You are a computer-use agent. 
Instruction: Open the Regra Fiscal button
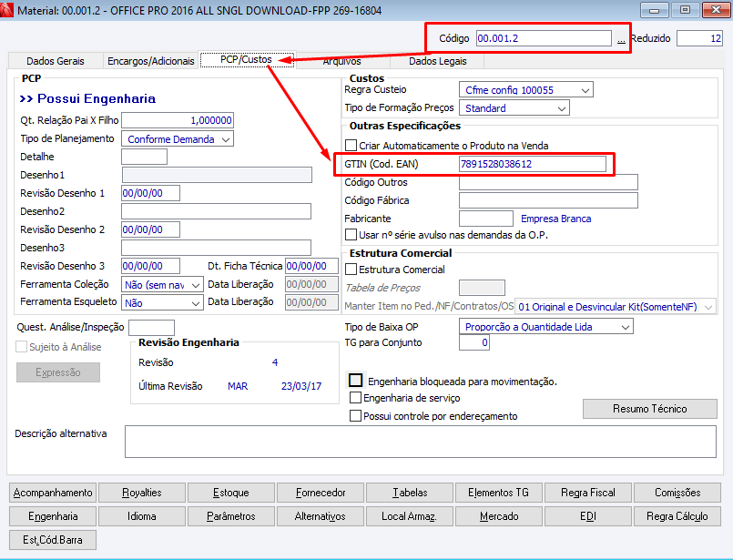(x=588, y=493)
